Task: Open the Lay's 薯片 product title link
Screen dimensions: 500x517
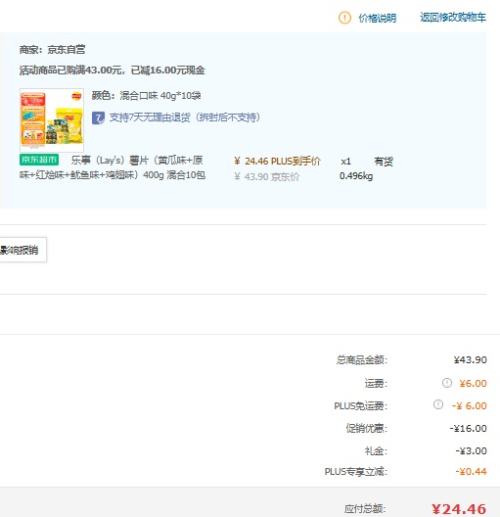Action: point(112,167)
